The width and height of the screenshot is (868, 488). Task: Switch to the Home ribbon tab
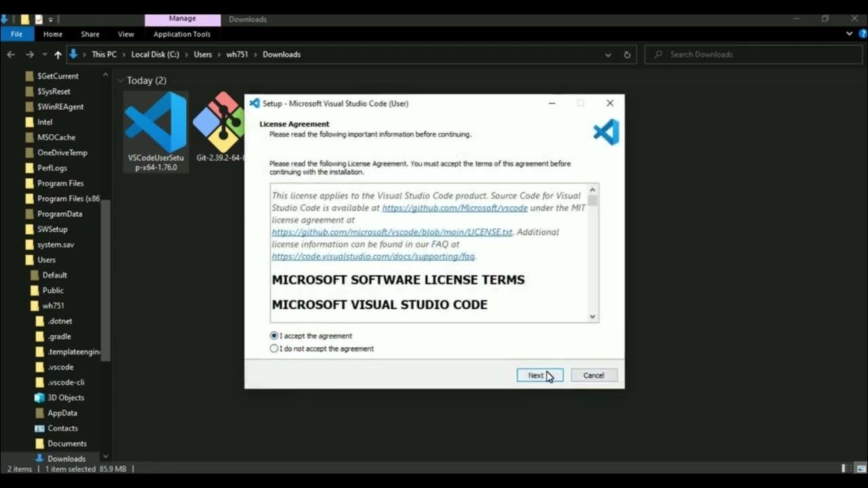[x=53, y=34]
